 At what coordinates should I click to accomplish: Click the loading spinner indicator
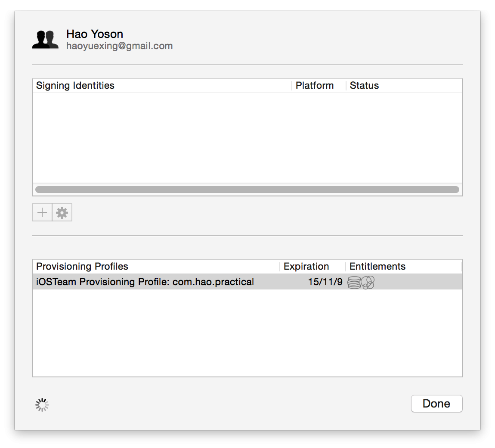[42, 405]
